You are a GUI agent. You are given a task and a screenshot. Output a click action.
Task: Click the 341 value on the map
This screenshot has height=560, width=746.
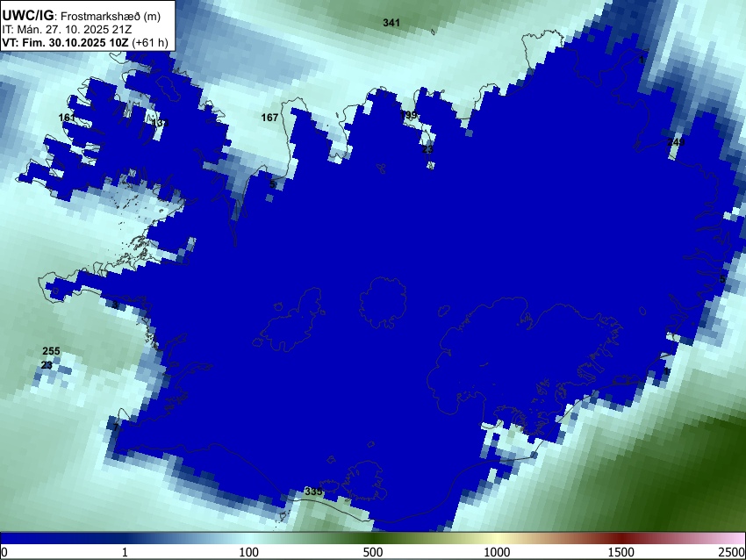(391, 22)
